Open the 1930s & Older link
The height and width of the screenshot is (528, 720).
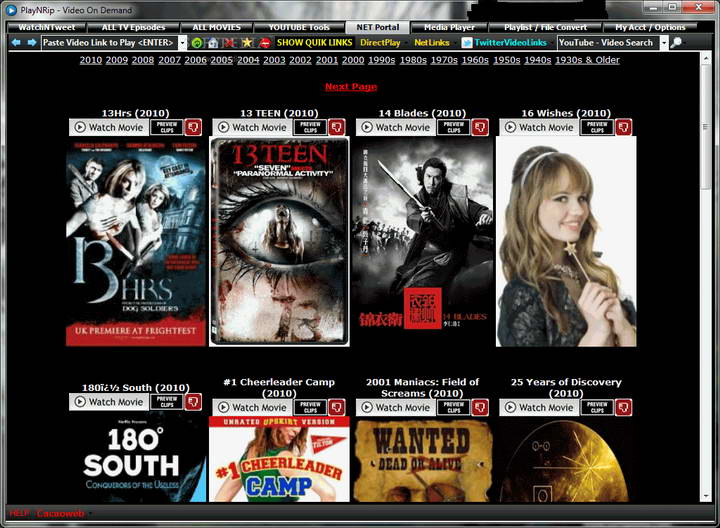(587, 60)
